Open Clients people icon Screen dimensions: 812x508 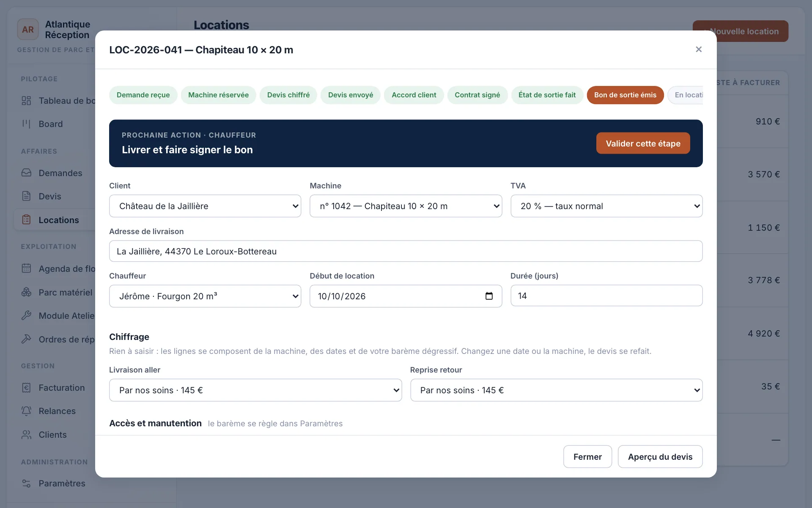click(26, 434)
